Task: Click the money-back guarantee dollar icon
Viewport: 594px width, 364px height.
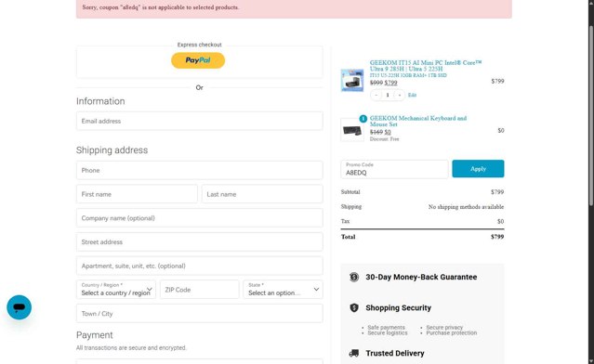Action: pyautogui.click(x=354, y=277)
